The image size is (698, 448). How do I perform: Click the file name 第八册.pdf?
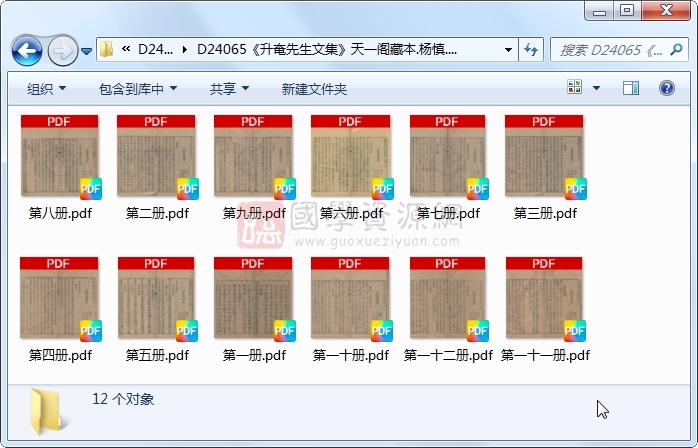60,213
